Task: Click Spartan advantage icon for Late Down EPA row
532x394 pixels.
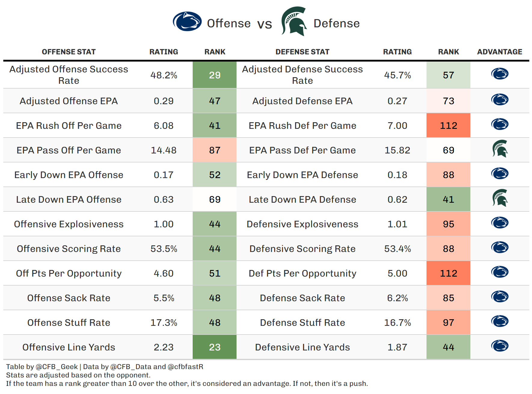Action: [500, 198]
